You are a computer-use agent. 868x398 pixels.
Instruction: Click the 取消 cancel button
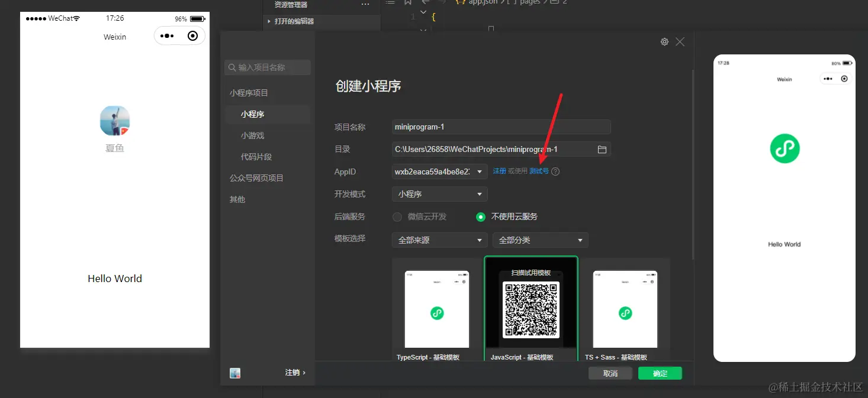tap(610, 373)
